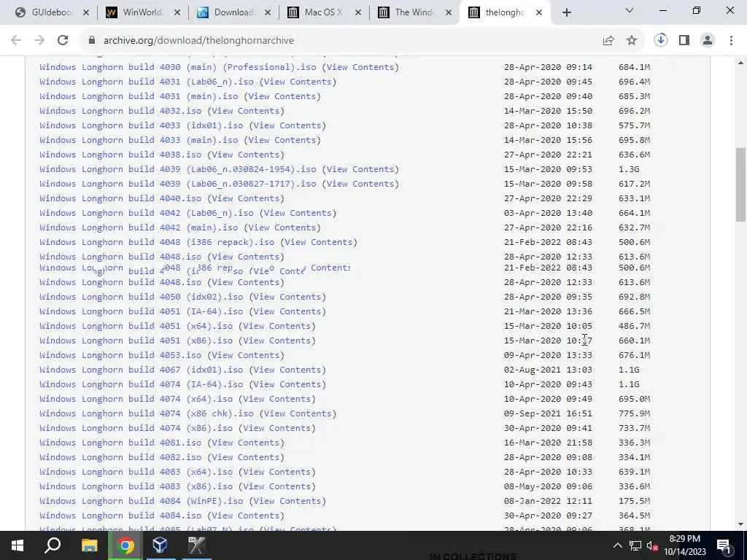Download Longhorn build 4030 (main) (Professional).iso
Image resolution: width=747 pixels, height=560 pixels.
(x=179, y=67)
